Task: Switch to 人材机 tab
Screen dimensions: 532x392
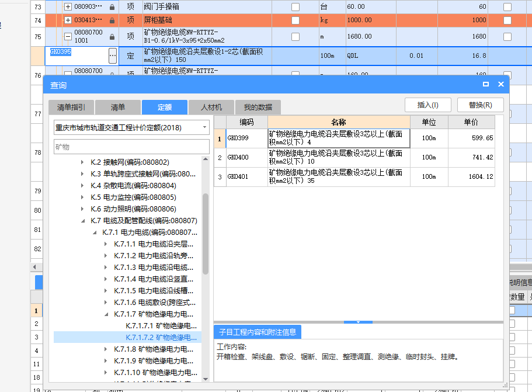Action: [x=211, y=107]
